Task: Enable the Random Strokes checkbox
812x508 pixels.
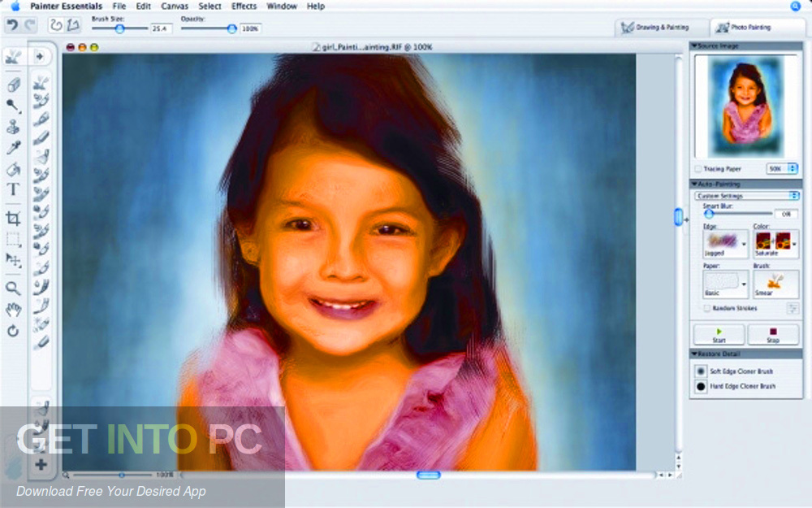Action: (706, 308)
